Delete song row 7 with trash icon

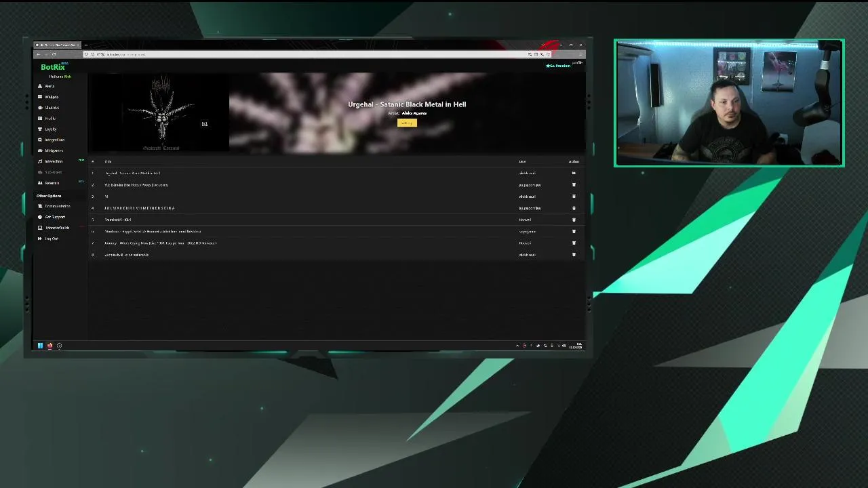[x=574, y=243]
